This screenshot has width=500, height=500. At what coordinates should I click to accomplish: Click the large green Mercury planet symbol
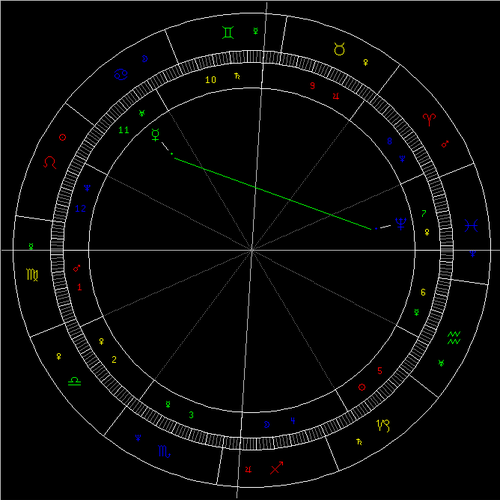156,135
